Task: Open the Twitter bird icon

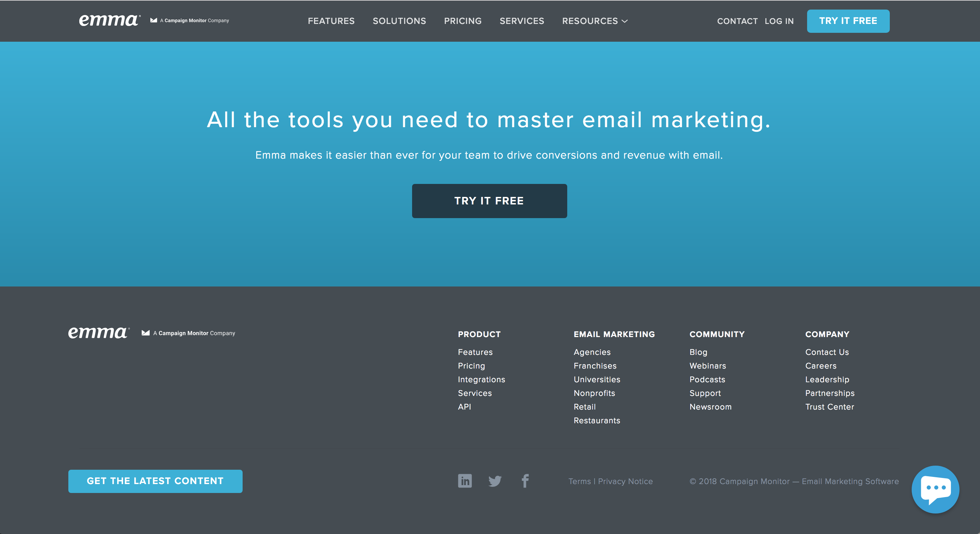Action: pyautogui.click(x=494, y=481)
